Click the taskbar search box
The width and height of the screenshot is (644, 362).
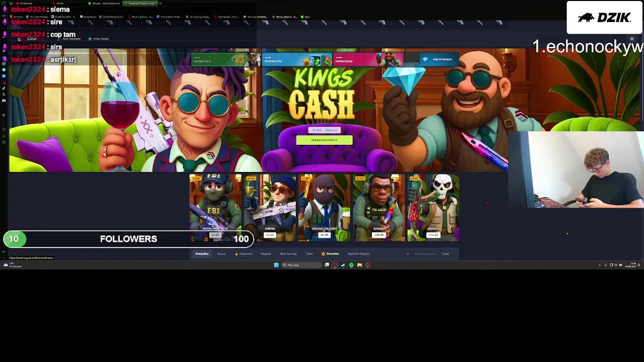pos(301,265)
